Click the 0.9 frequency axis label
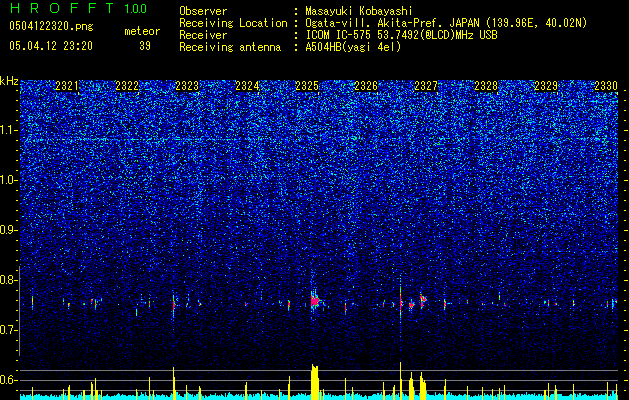The height and width of the screenshot is (400, 629). click(9, 230)
